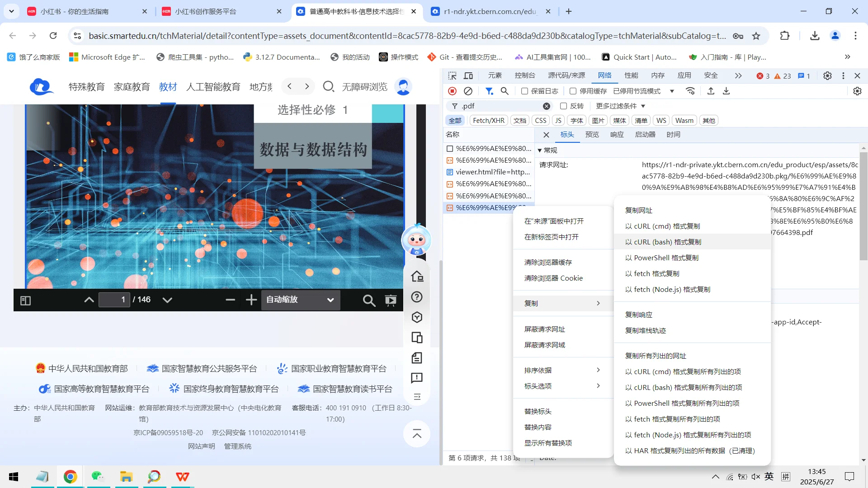The image size is (868, 488).
Task: Click the home icon in side toolbar
Action: click(x=417, y=276)
